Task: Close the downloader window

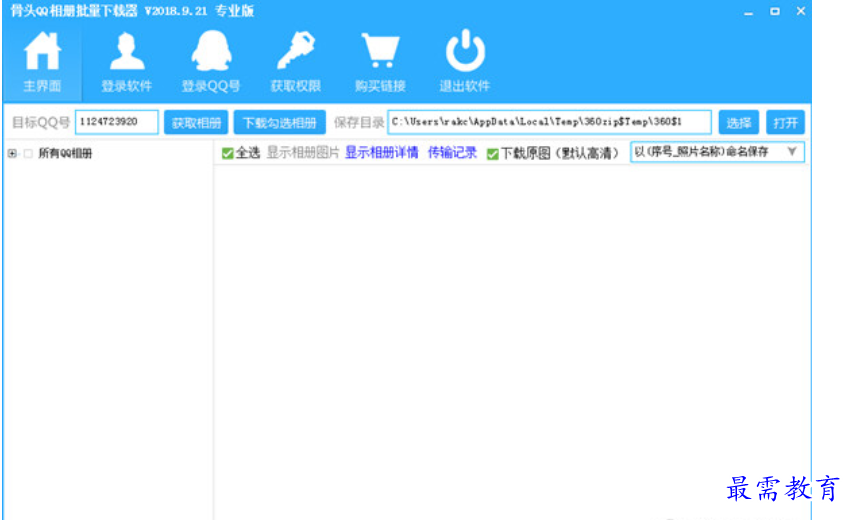Action: coord(801,11)
